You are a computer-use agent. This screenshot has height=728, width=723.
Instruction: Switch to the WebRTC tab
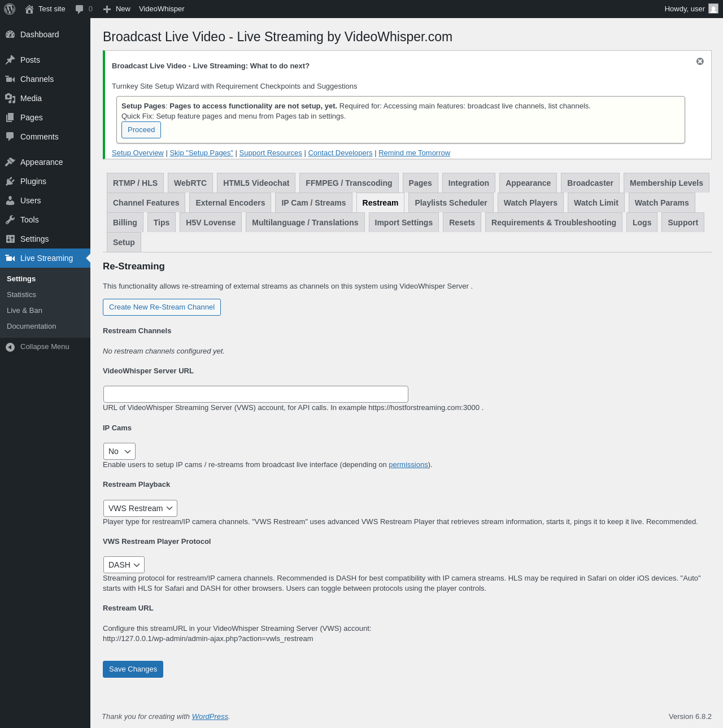click(x=190, y=183)
